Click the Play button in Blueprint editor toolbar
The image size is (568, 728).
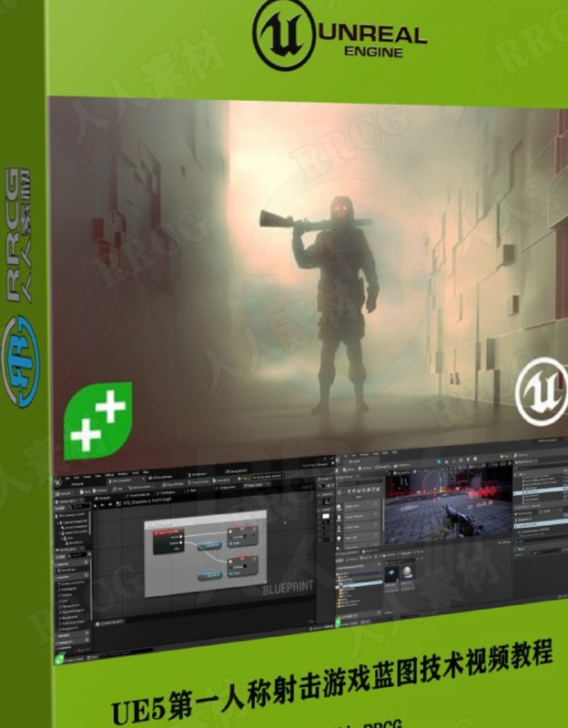(x=242, y=479)
